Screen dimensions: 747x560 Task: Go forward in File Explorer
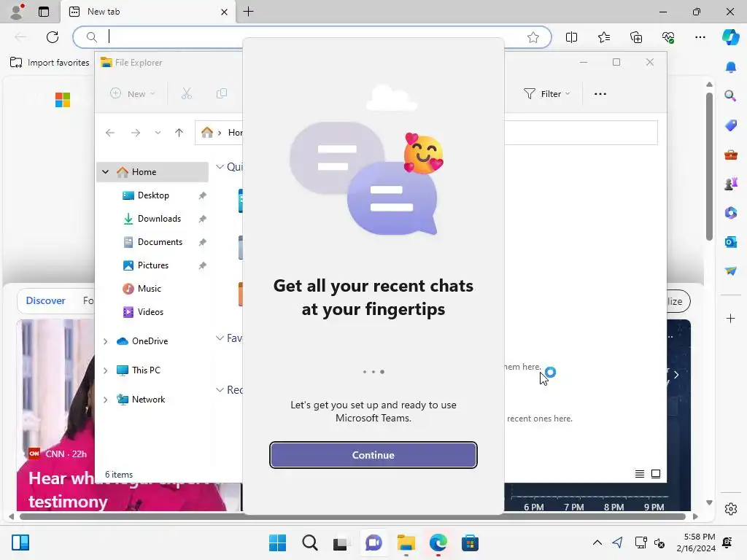136,133
